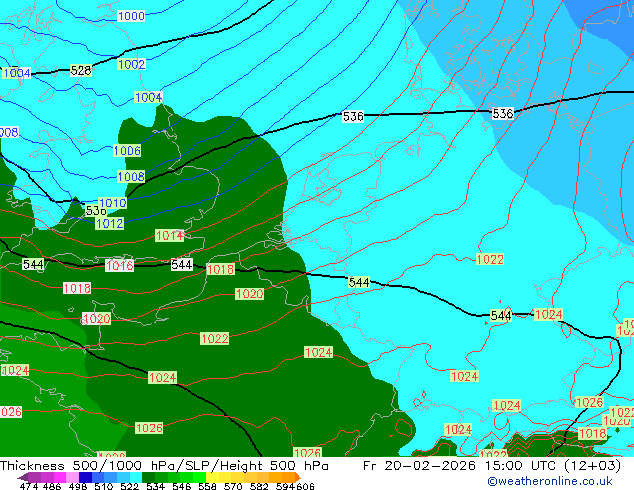
Task: Pick the bright yellow legend swatch at 558
Action: tap(212, 477)
